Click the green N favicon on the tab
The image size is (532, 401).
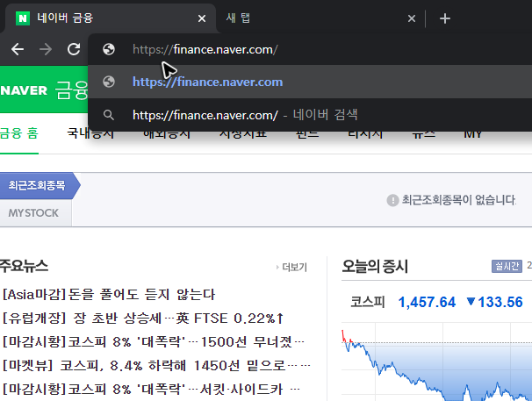tap(23, 18)
